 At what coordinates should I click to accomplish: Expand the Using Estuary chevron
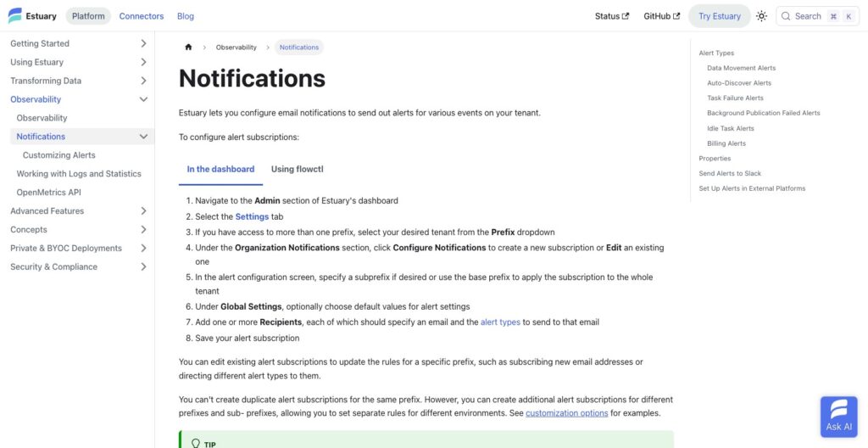click(x=143, y=62)
